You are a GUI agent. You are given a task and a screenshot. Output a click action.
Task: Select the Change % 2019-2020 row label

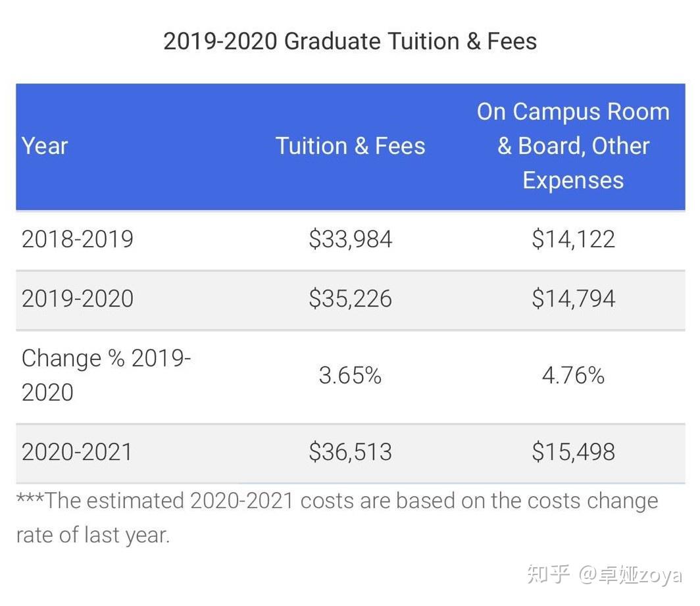click(x=105, y=375)
